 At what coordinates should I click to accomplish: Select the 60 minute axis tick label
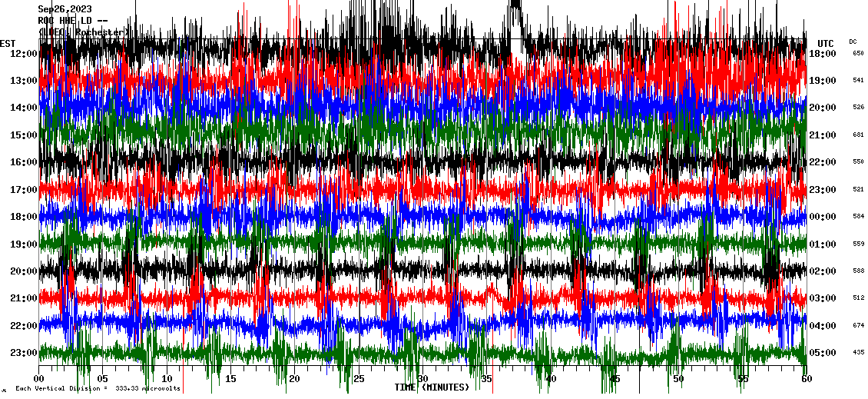click(x=806, y=379)
